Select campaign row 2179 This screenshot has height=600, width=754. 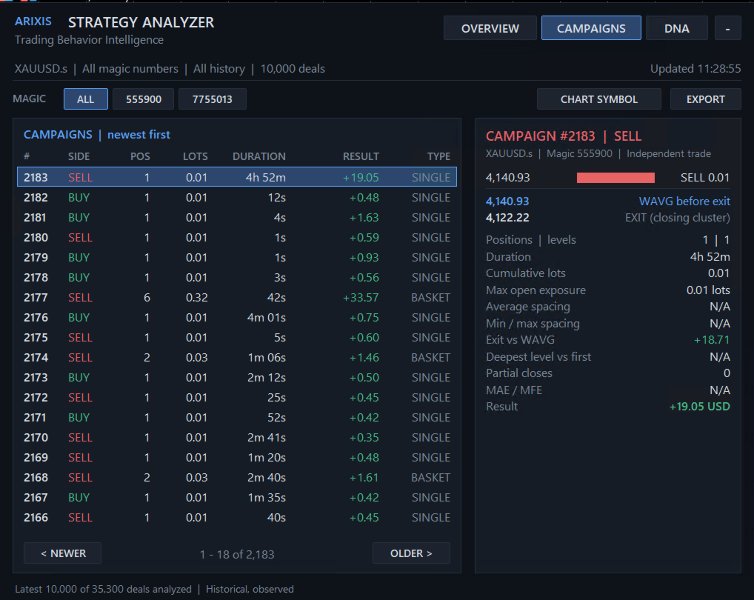coord(237,258)
